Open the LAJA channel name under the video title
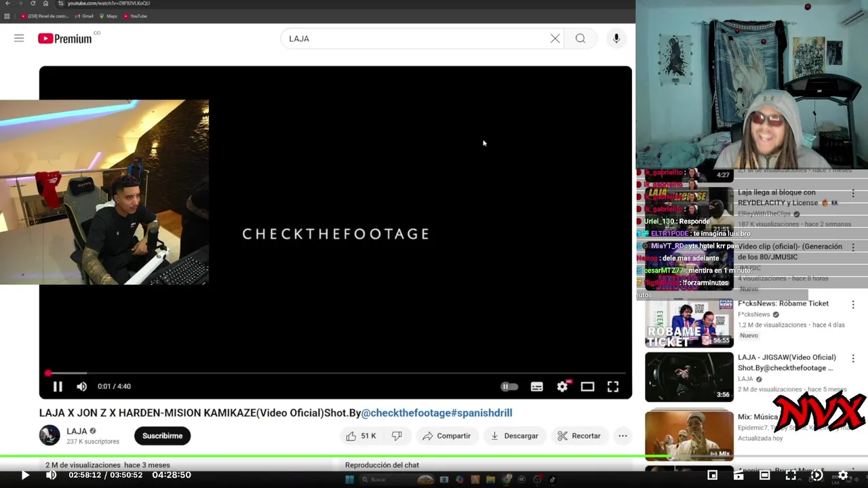Viewport: 868px width, 488px height. coord(77,431)
